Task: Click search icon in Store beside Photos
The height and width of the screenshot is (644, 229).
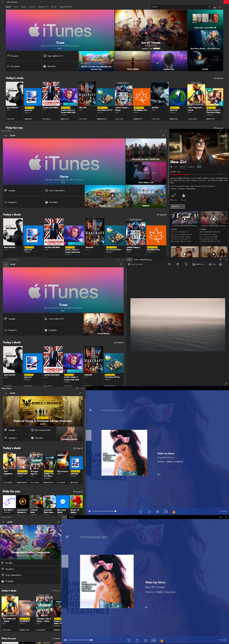Action: click(121, 264)
